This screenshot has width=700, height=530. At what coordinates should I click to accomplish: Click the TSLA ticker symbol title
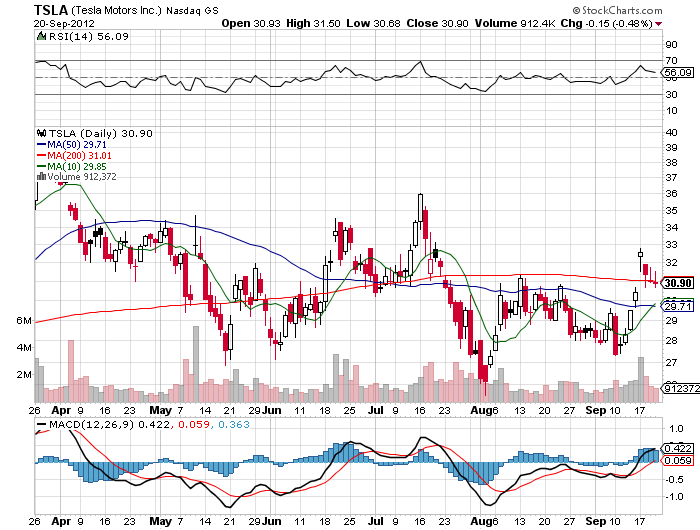point(51,10)
